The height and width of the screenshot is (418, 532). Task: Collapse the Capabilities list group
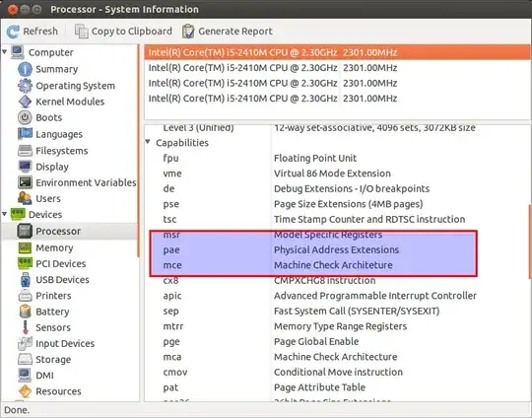click(148, 142)
